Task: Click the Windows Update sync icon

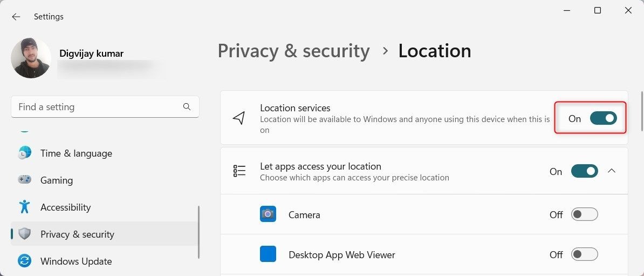Action: coord(25,261)
